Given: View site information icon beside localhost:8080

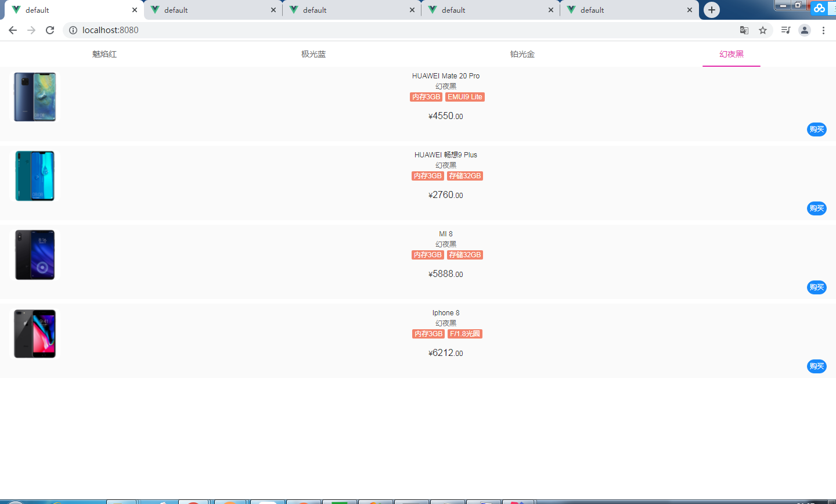Looking at the screenshot, I should click(73, 30).
